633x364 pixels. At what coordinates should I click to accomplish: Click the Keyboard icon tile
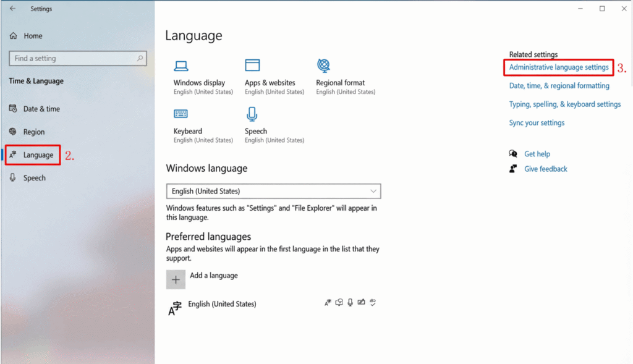click(181, 114)
